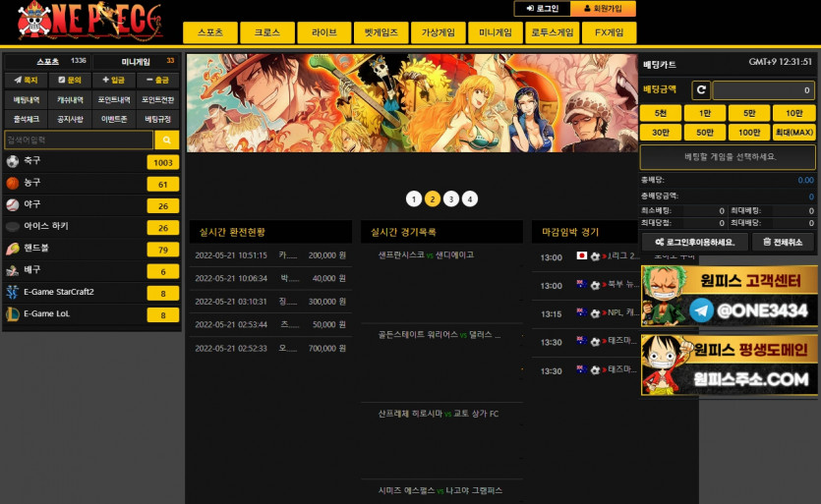Image resolution: width=821 pixels, height=504 pixels.
Task: Select banner slide 4 dot
Action: pos(470,198)
